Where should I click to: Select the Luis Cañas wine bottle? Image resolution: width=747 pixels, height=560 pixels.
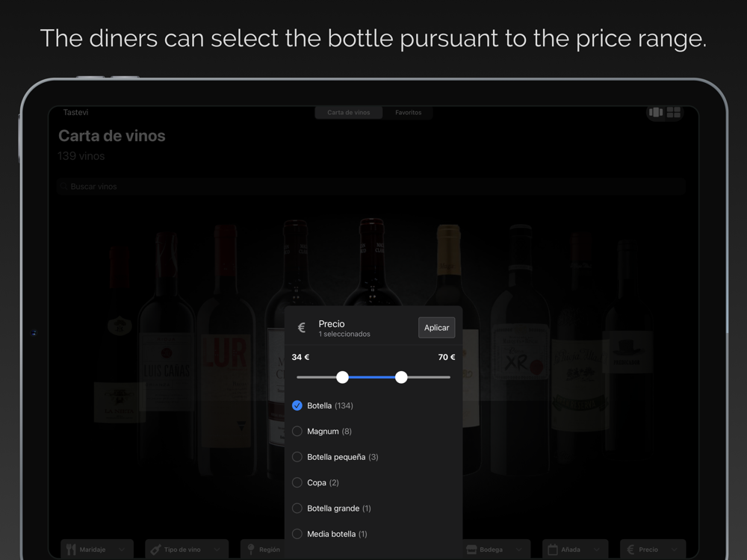pyautogui.click(x=167, y=348)
